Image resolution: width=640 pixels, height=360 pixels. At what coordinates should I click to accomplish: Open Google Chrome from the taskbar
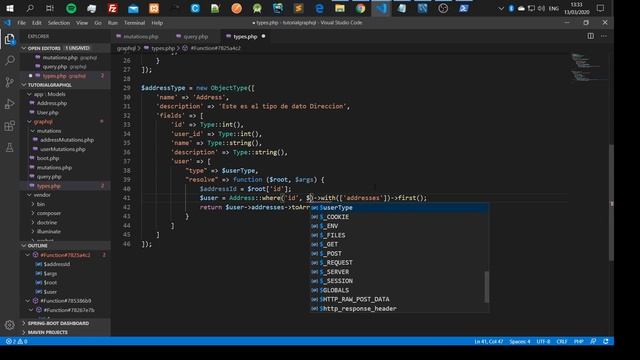pos(360,8)
